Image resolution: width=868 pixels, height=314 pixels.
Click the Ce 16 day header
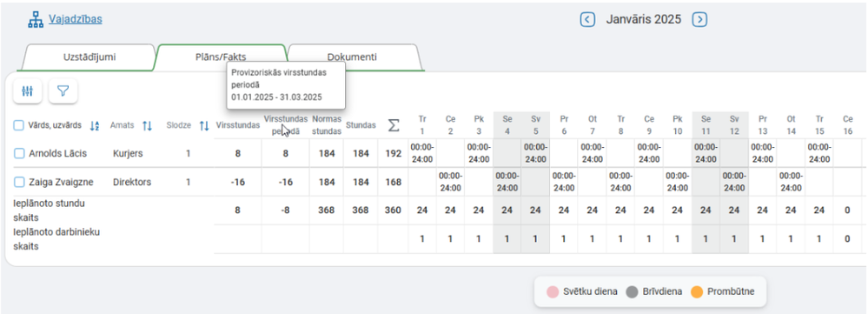pos(847,125)
